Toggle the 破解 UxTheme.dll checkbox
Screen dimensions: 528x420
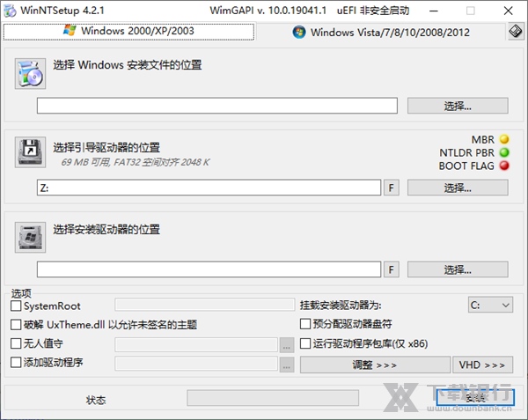pyautogui.click(x=16, y=325)
